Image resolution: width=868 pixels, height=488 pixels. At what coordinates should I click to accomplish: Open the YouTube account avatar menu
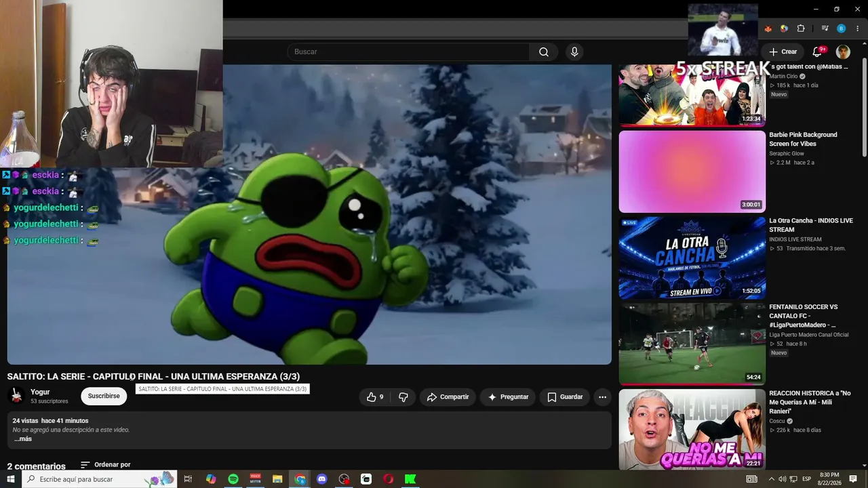tap(843, 52)
